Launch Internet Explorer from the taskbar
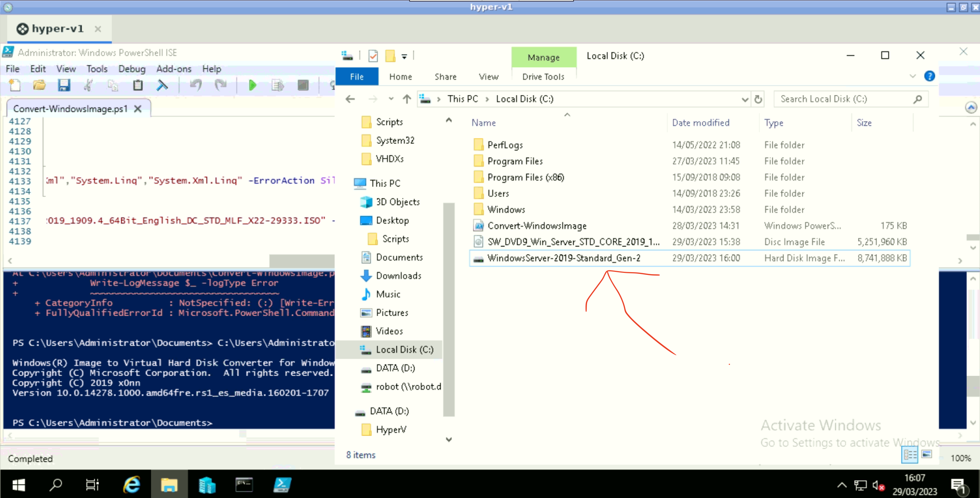 click(132, 485)
